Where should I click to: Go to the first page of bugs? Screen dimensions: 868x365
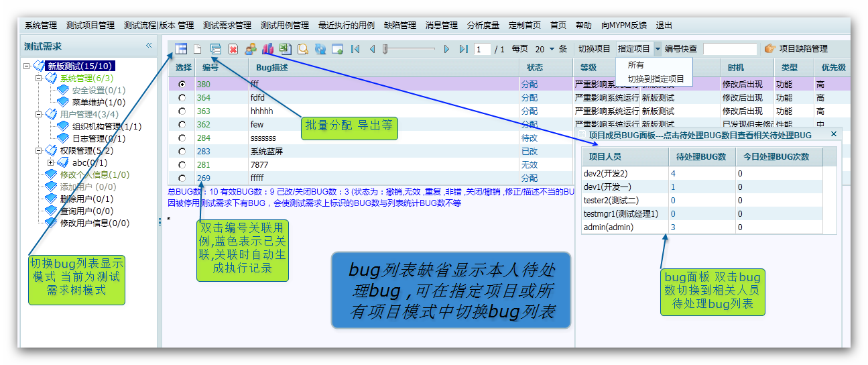tap(355, 49)
